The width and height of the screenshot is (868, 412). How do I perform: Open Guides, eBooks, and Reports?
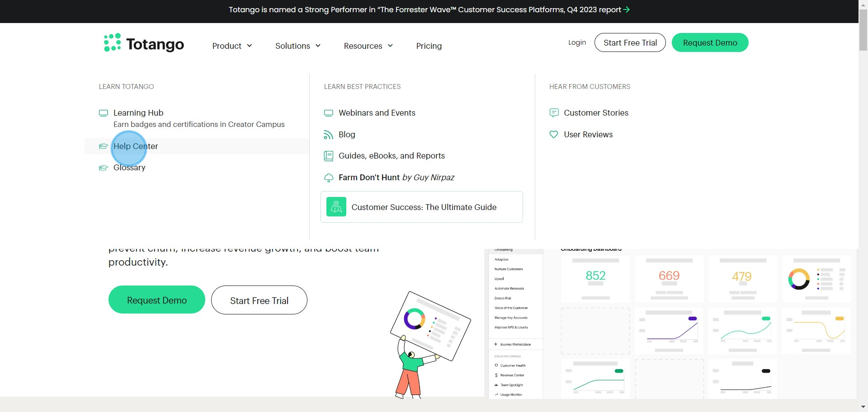pos(392,156)
